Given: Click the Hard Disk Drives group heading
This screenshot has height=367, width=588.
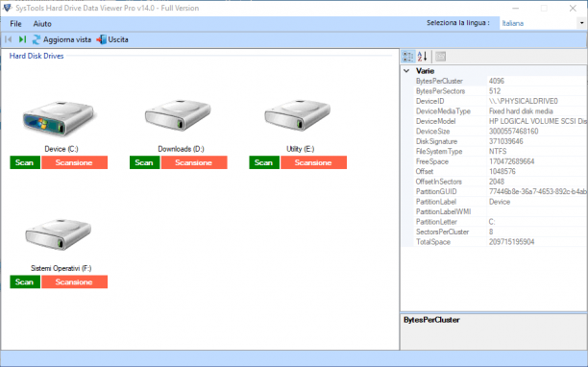Looking at the screenshot, I should click(37, 56).
